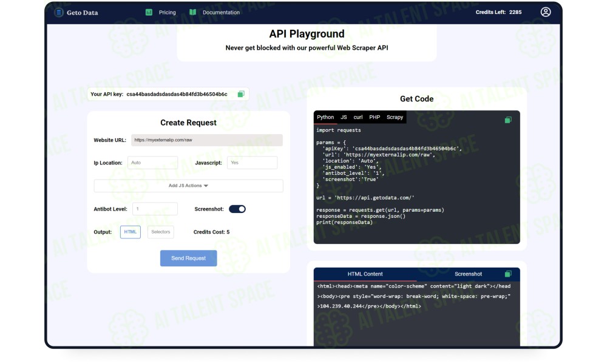Select HTML output option
607x364 pixels.
(130, 232)
